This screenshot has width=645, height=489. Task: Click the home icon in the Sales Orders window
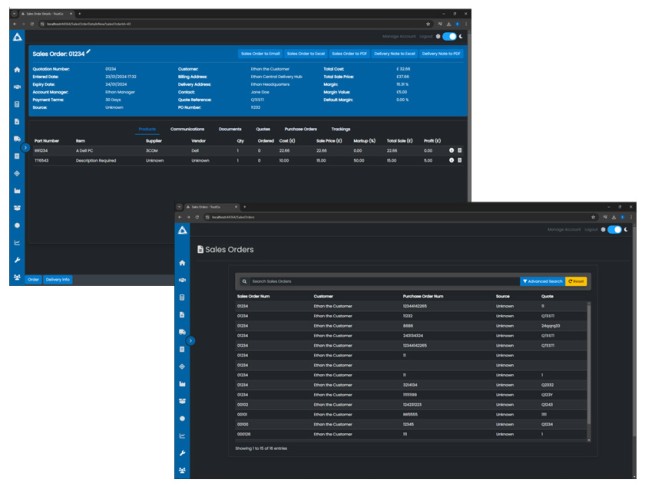tap(182, 262)
